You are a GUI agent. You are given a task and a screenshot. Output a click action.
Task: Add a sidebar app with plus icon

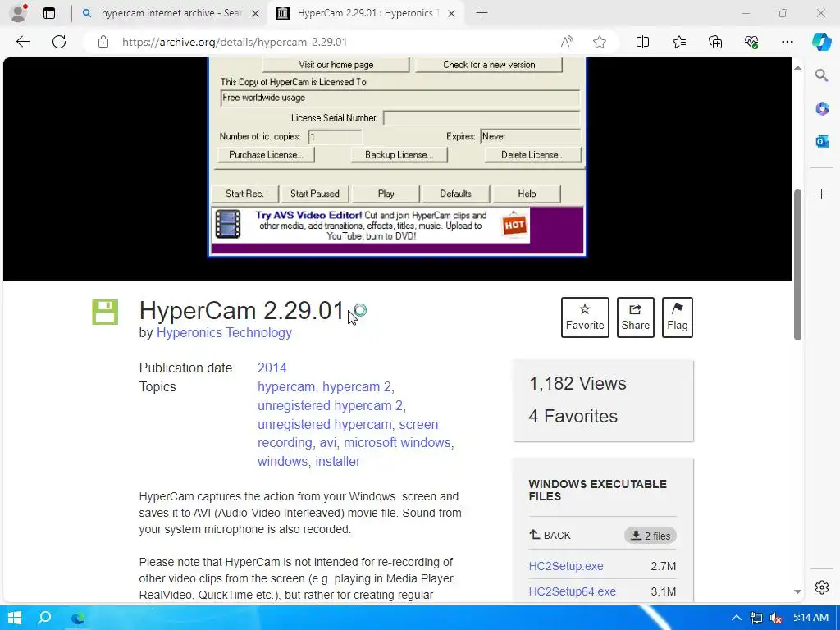(x=822, y=194)
